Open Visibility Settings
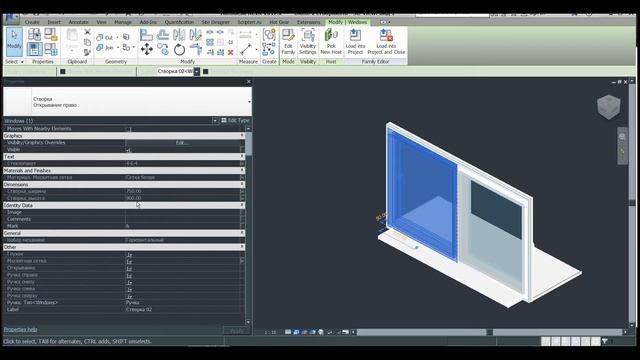This screenshot has width=640, height=360. pyautogui.click(x=308, y=42)
